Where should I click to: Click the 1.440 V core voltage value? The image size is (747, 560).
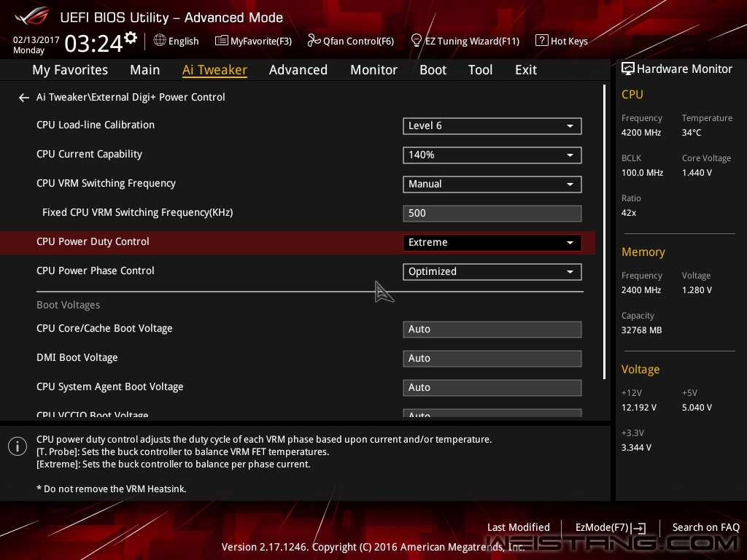click(697, 173)
